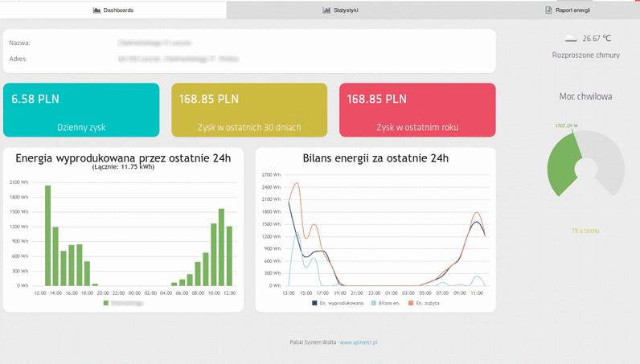Select the Zysk w ostatnim roku card
This screenshot has width=640, height=364.
pos(417,110)
